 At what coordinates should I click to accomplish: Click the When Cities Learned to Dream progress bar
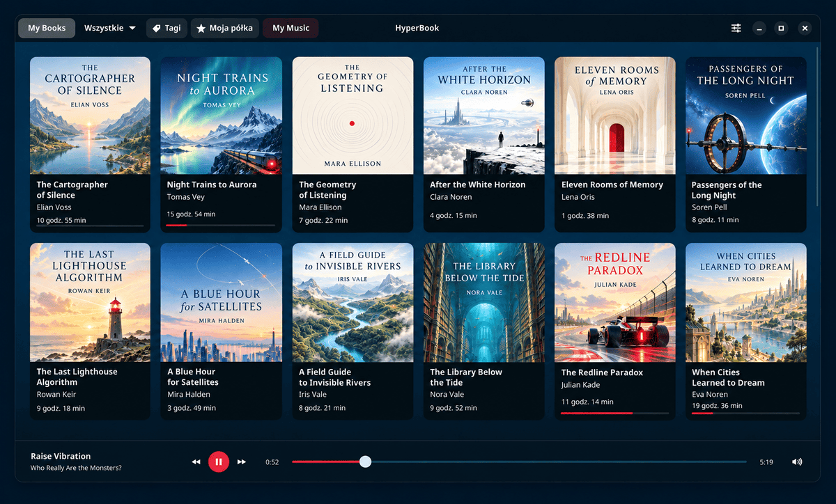pos(745,413)
